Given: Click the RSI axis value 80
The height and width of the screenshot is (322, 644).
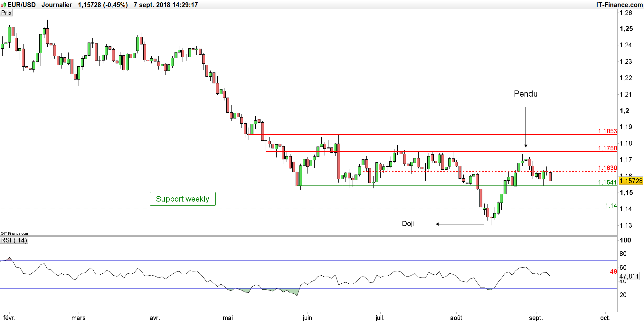Looking at the screenshot, I should pyautogui.click(x=623, y=254).
